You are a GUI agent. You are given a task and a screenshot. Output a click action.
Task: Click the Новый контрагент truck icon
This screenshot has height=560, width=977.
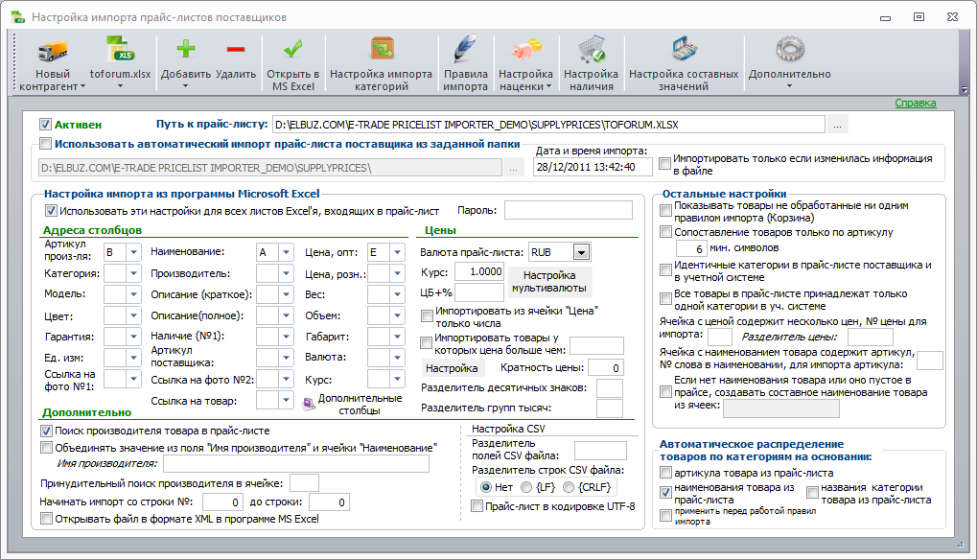coord(53,51)
